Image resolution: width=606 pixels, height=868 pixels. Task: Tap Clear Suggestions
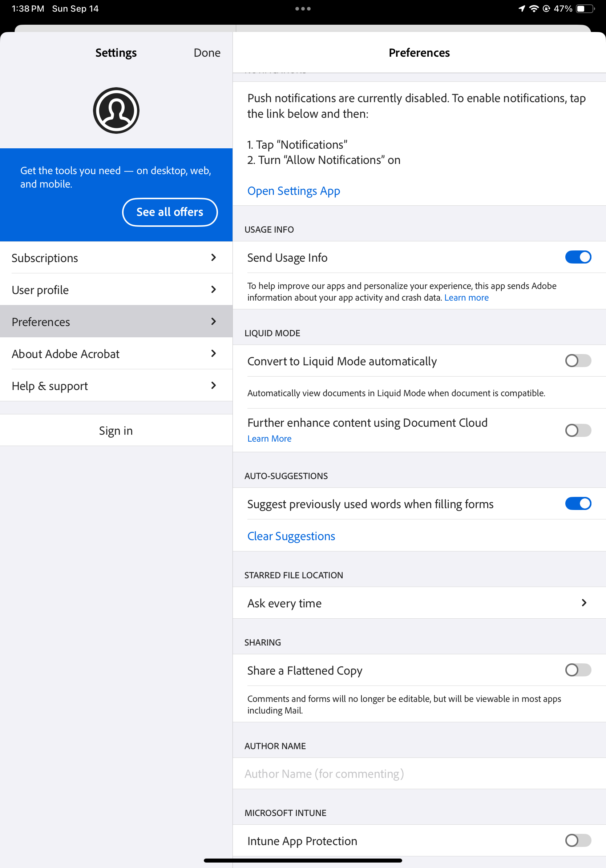click(x=291, y=536)
